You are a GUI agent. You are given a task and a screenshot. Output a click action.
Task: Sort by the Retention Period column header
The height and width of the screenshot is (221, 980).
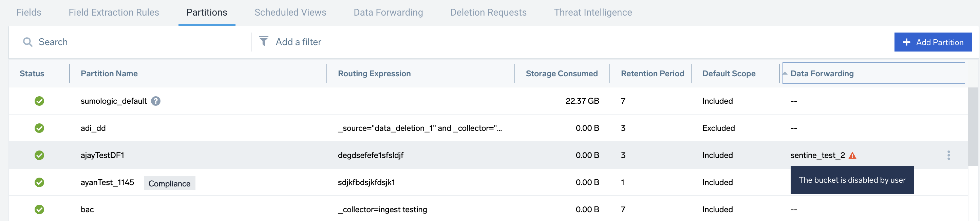652,73
